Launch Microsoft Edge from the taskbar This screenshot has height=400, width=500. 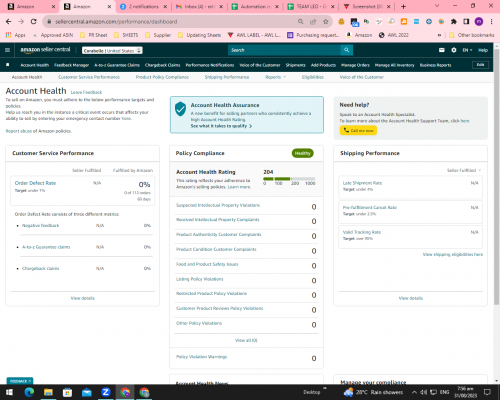click(29, 392)
